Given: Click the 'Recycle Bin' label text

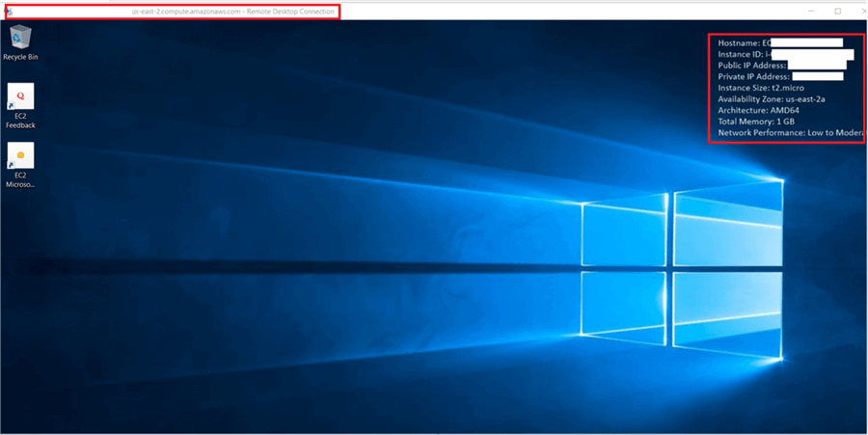Looking at the screenshot, I should (20, 57).
